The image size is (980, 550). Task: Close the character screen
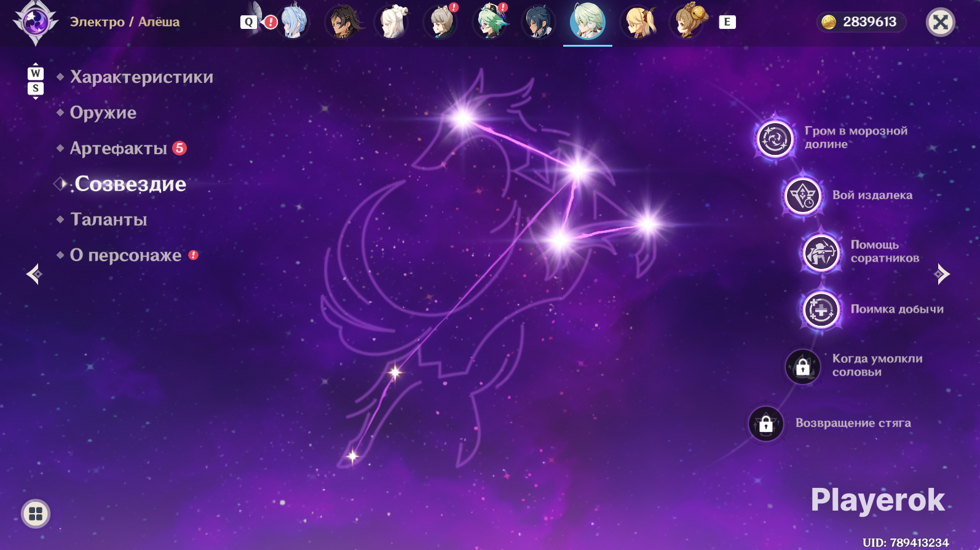[x=940, y=22]
